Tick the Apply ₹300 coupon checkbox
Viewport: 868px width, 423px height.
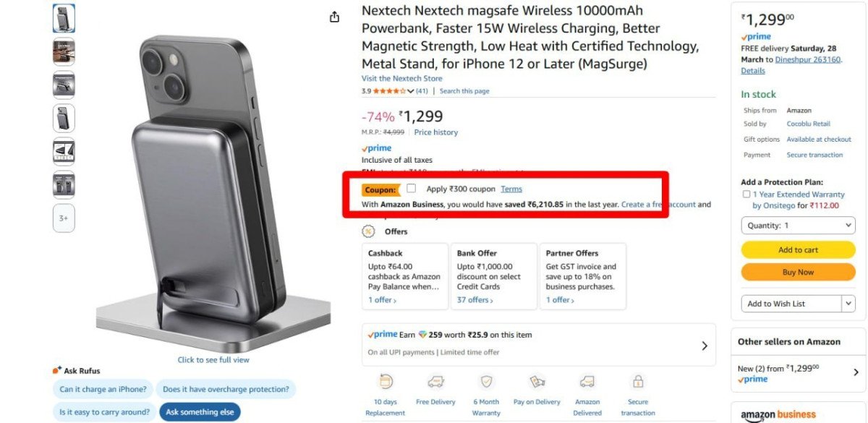(411, 189)
